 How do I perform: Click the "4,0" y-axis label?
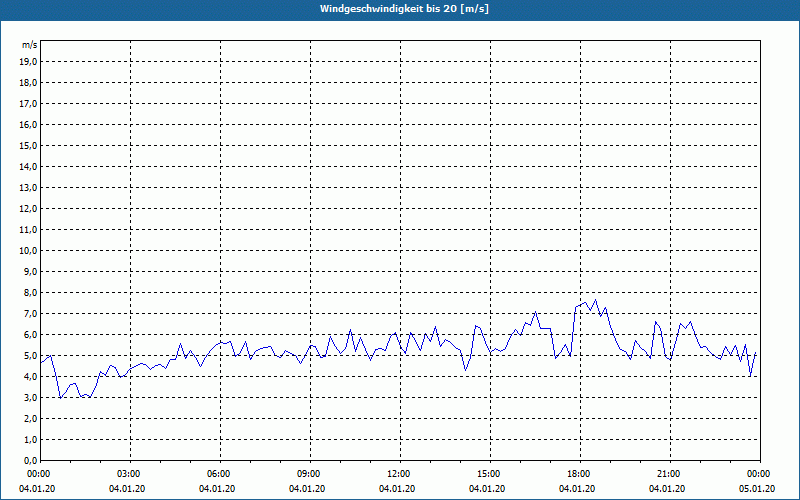[x=31, y=377]
